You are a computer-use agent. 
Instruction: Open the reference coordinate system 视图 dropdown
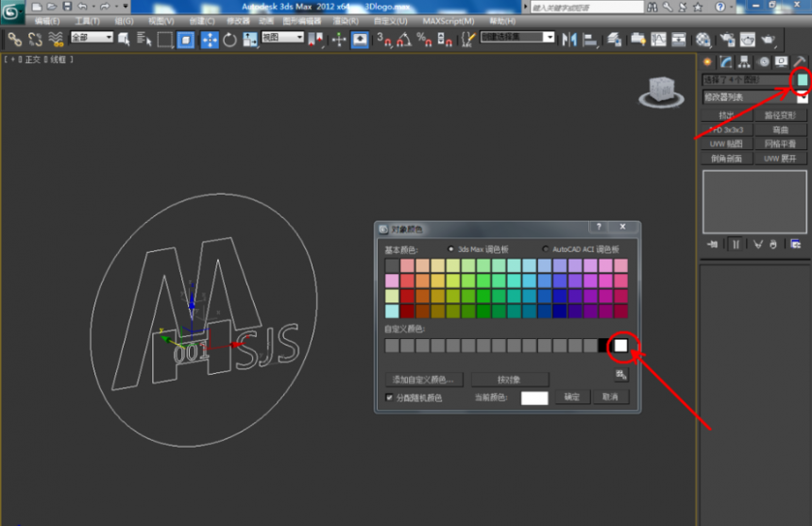click(x=282, y=37)
